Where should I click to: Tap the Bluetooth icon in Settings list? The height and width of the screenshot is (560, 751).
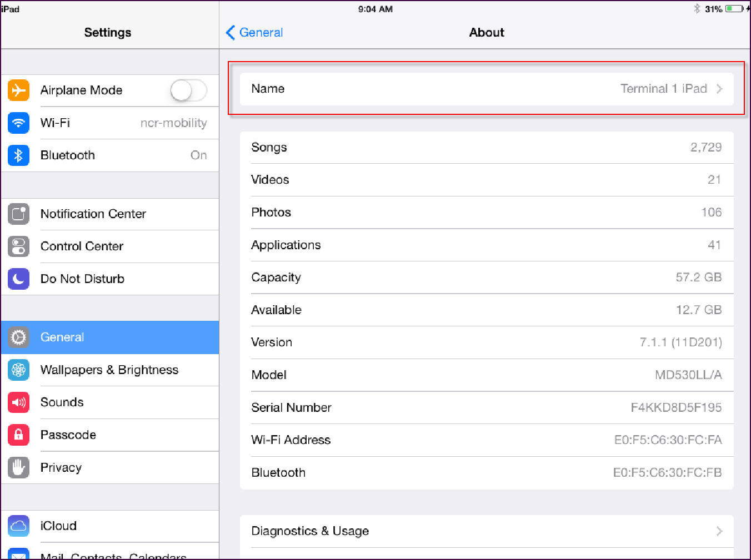point(18,155)
